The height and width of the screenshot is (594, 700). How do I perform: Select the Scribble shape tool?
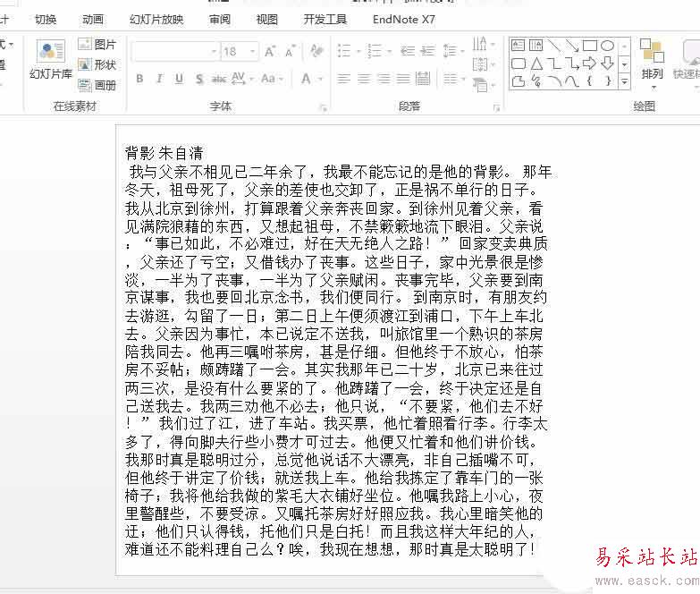pos(536,81)
